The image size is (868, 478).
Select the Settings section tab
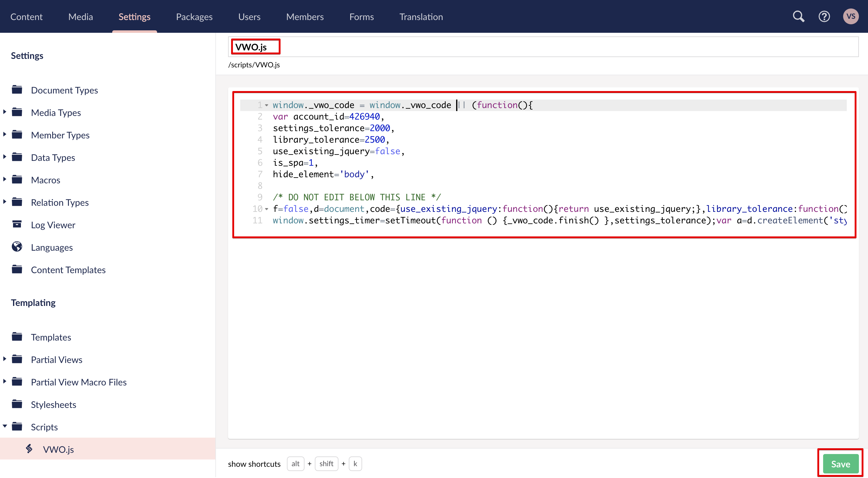click(134, 16)
